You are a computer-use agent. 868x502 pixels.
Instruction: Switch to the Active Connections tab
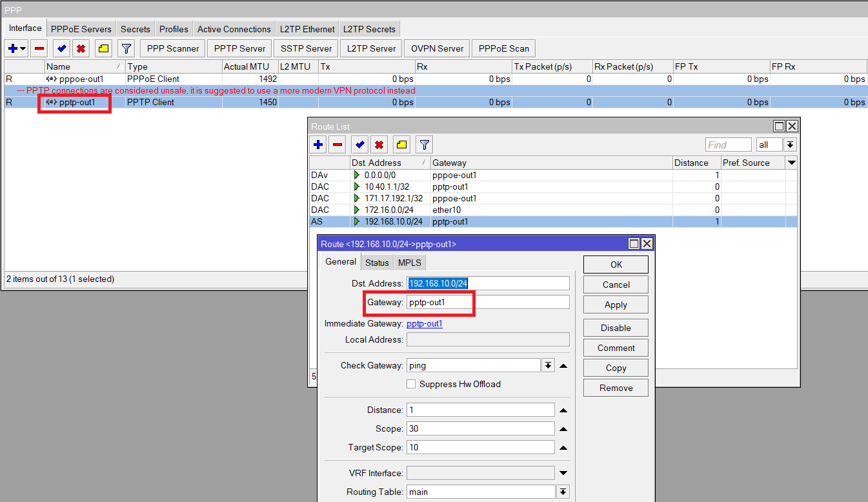click(234, 29)
